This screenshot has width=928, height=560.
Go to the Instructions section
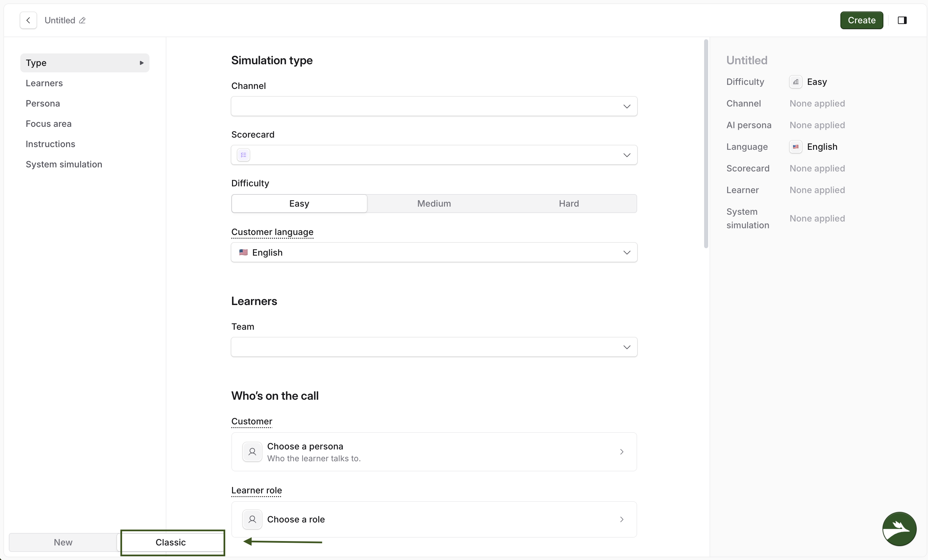[50, 144]
